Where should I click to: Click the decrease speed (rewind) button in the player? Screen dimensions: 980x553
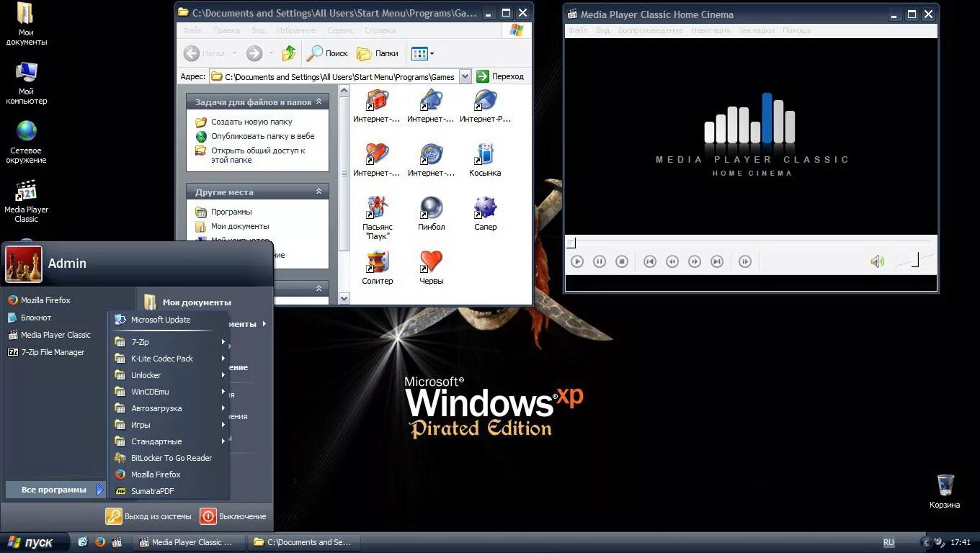tap(672, 261)
